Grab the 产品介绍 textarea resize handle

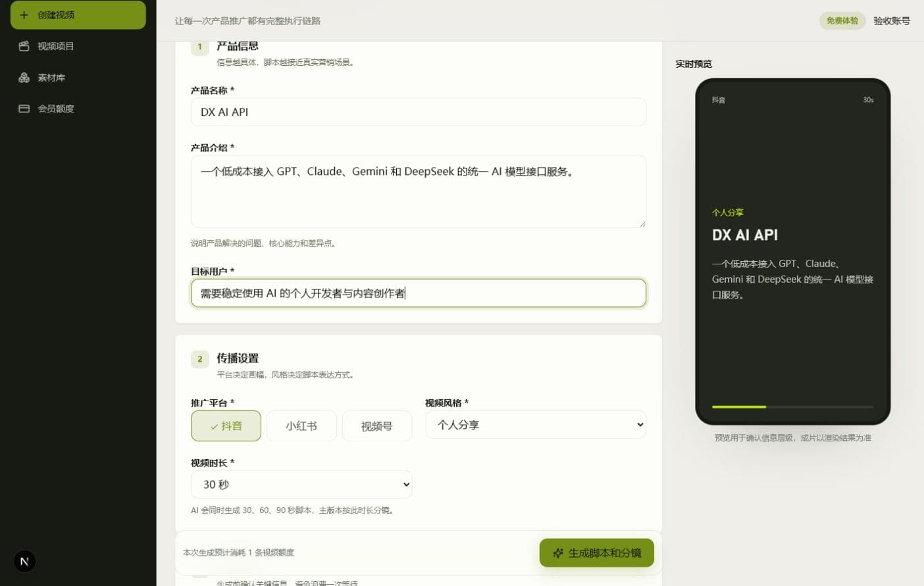[642, 224]
